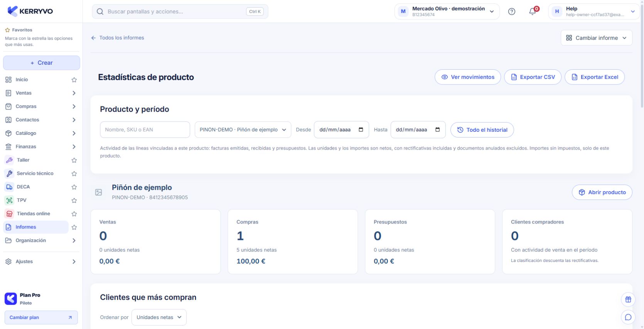The width and height of the screenshot is (644, 329).
Task: Open calendar picker in Hasta field
Action: click(438, 130)
